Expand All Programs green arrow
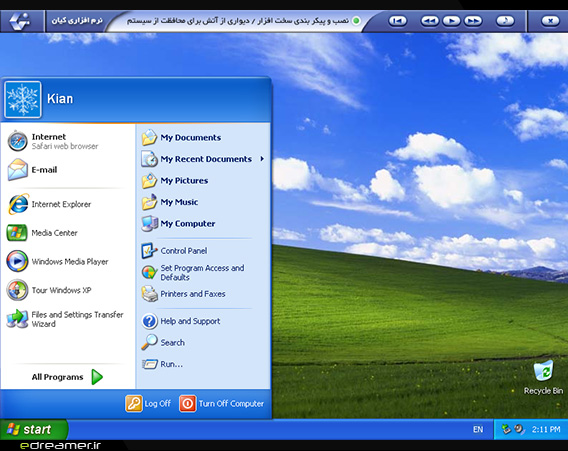 click(97, 377)
